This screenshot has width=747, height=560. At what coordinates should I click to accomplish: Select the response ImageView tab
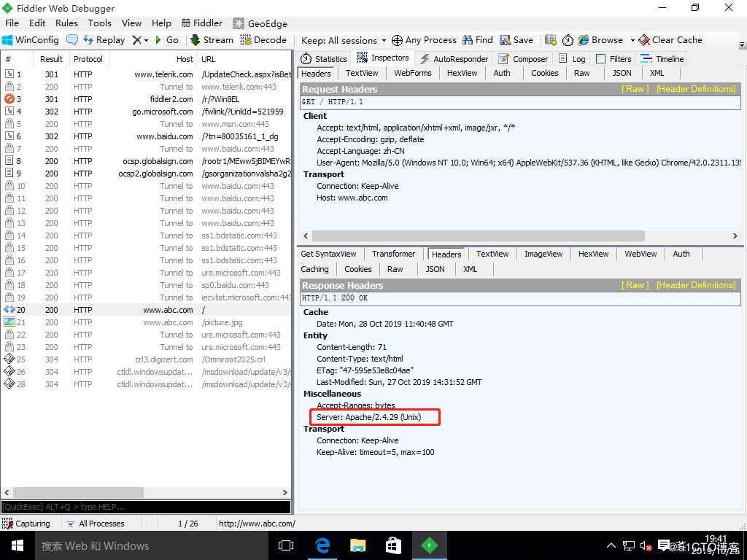[x=543, y=254]
